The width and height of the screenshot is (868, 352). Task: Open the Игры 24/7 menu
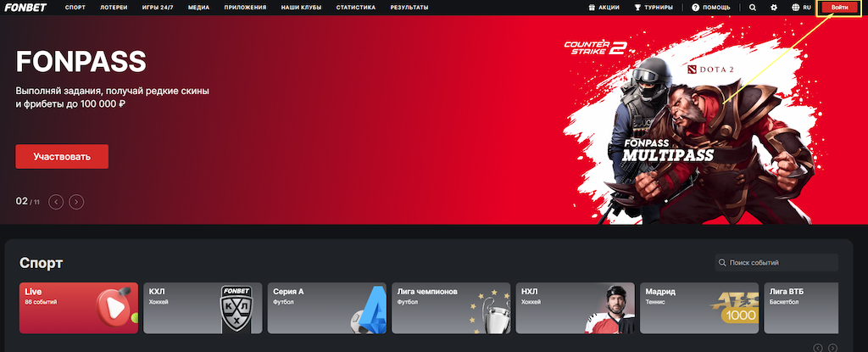(158, 7)
